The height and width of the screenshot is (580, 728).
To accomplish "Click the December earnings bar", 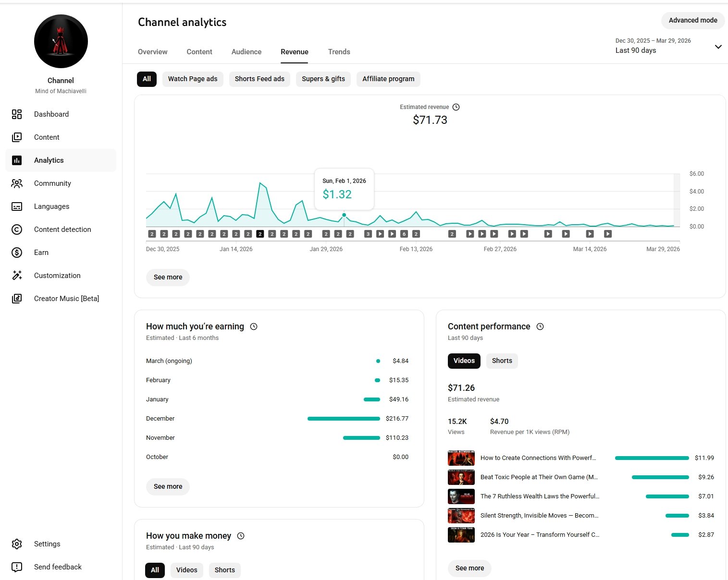I will tap(343, 419).
